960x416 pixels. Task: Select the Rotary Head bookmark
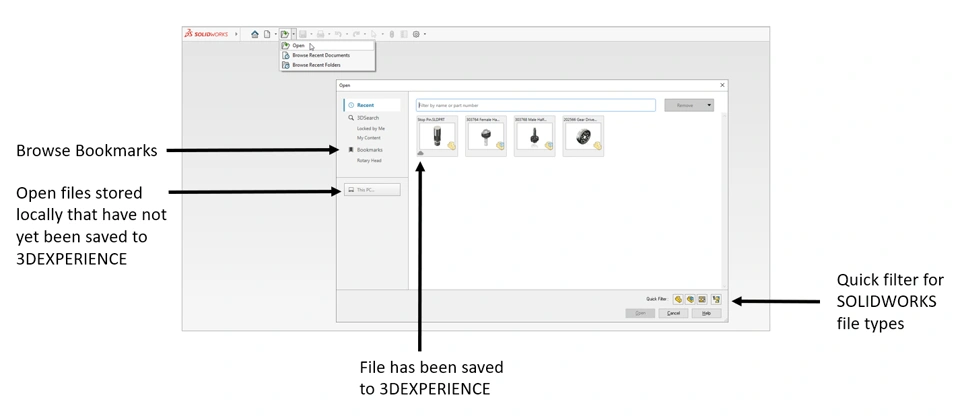[x=369, y=161]
